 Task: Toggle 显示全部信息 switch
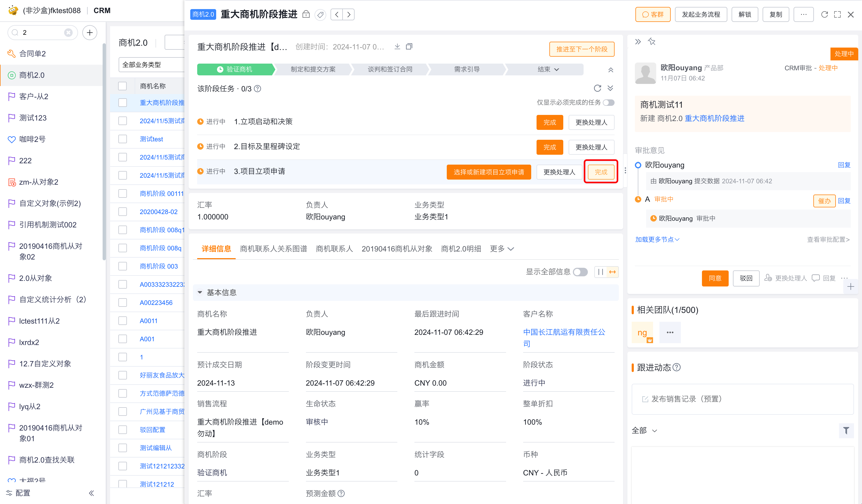(580, 272)
